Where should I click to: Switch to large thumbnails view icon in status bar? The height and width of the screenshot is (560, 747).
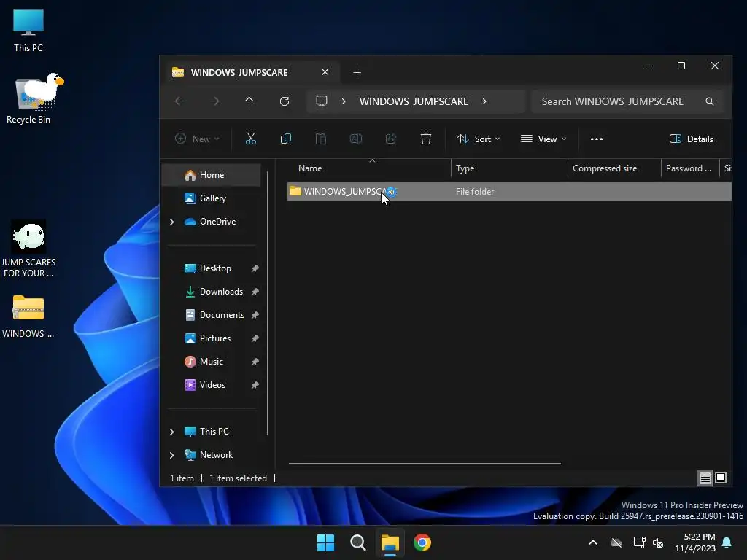click(721, 478)
